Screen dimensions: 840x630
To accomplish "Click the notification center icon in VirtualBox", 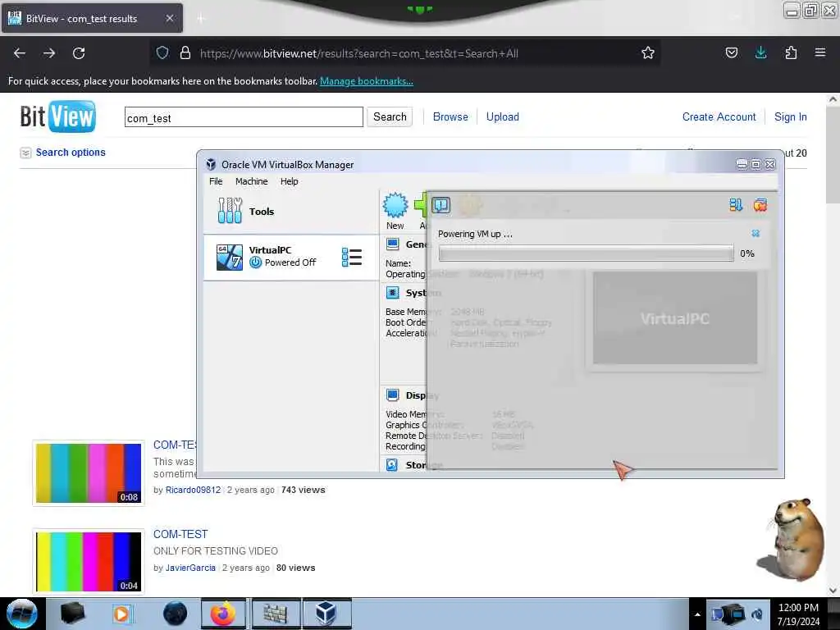I will (441, 205).
